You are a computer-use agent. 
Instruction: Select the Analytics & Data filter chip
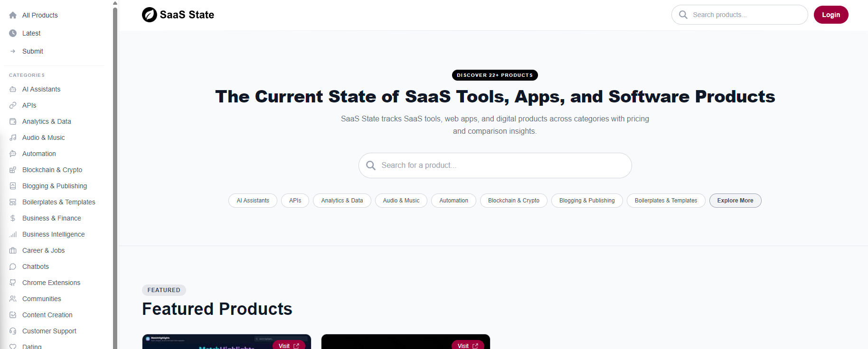coord(342,201)
